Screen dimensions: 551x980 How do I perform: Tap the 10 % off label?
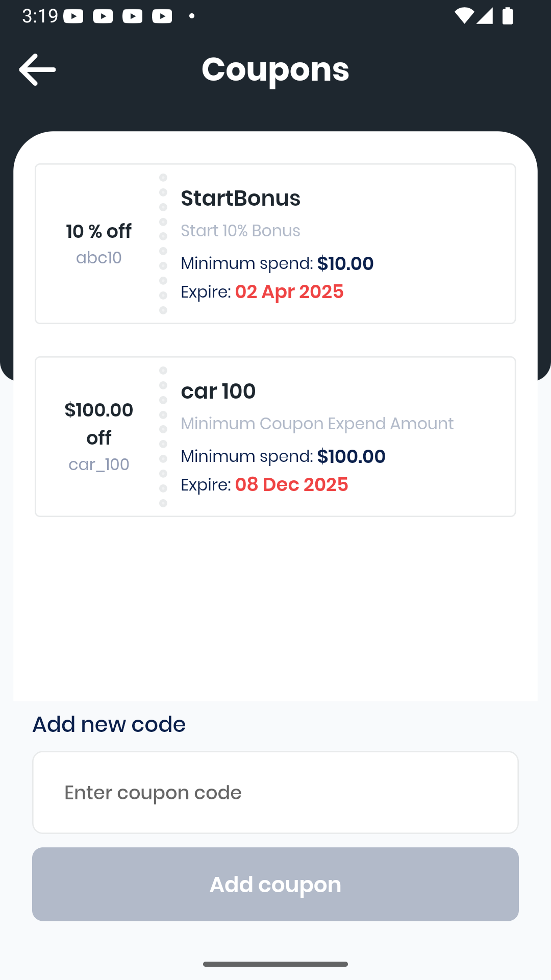pos(99,231)
